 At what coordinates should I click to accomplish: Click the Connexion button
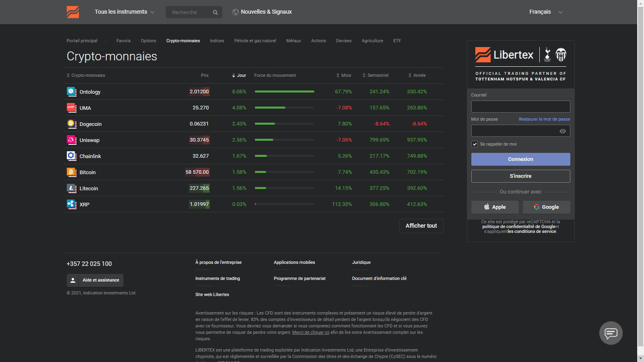(x=520, y=159)
